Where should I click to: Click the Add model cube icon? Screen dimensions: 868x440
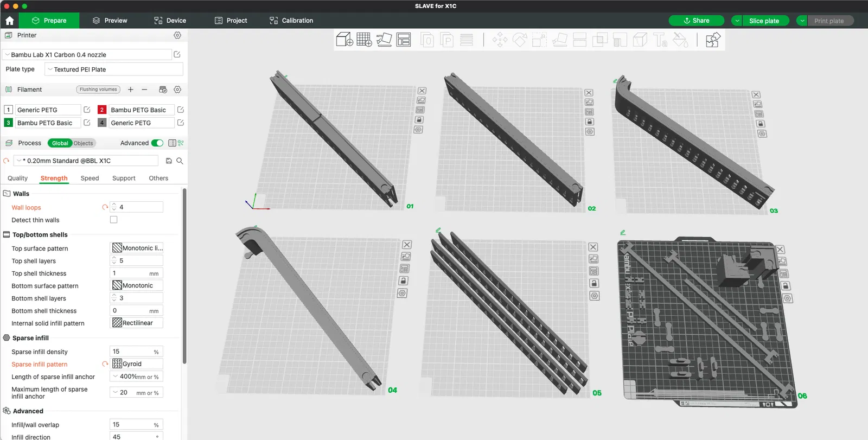click(344, 40)
